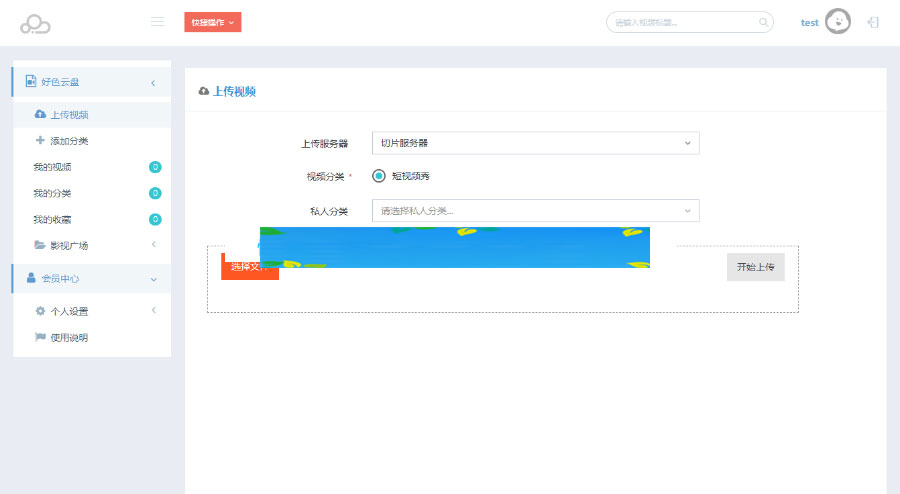Select the 短视频秀 radio button

(379, 176)
